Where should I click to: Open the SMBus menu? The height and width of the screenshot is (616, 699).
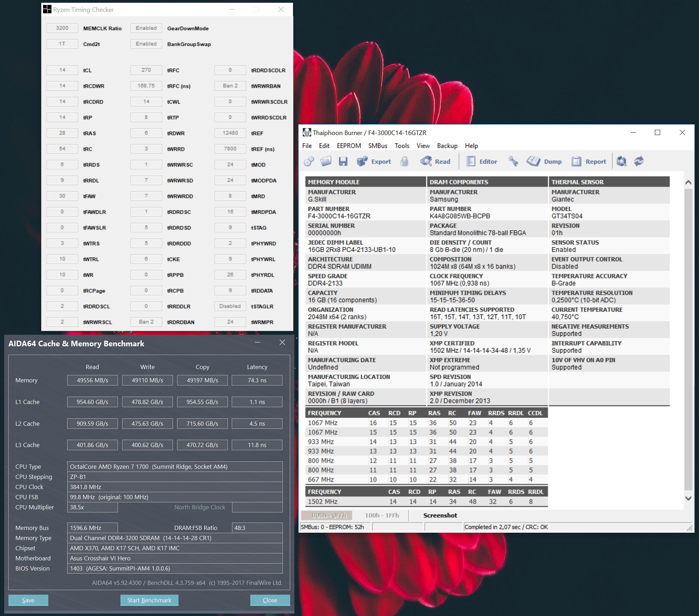pyautogui.click(x=377, y=146)
